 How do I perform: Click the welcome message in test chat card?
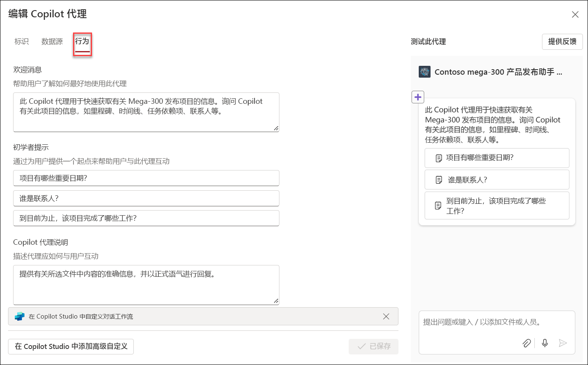(x=492, y=125)
